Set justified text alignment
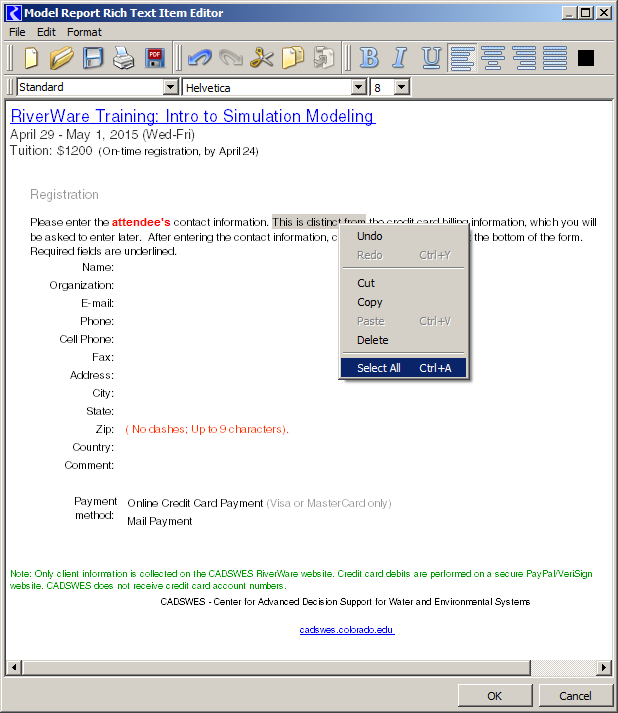The width and height of the screenshot is (618, 713). (555, 58)
